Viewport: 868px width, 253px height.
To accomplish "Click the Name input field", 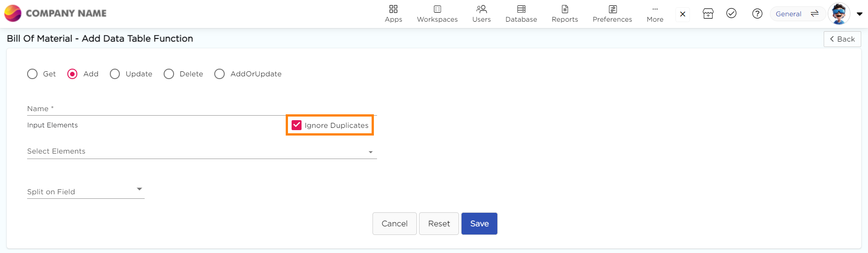I will [x=202, y=109].
